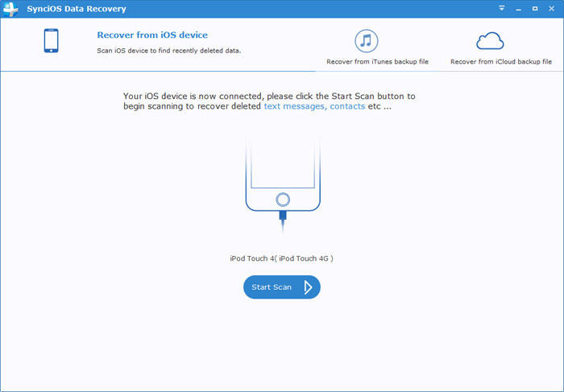Click the phone icon for iOS device recovery
The height and width of the screenshot is (392, 564).
[51, 40]
